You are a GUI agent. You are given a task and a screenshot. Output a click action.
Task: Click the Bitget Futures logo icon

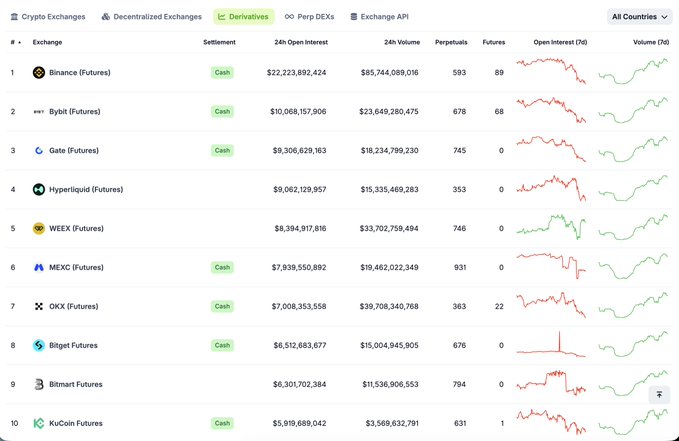click(39, 345)
